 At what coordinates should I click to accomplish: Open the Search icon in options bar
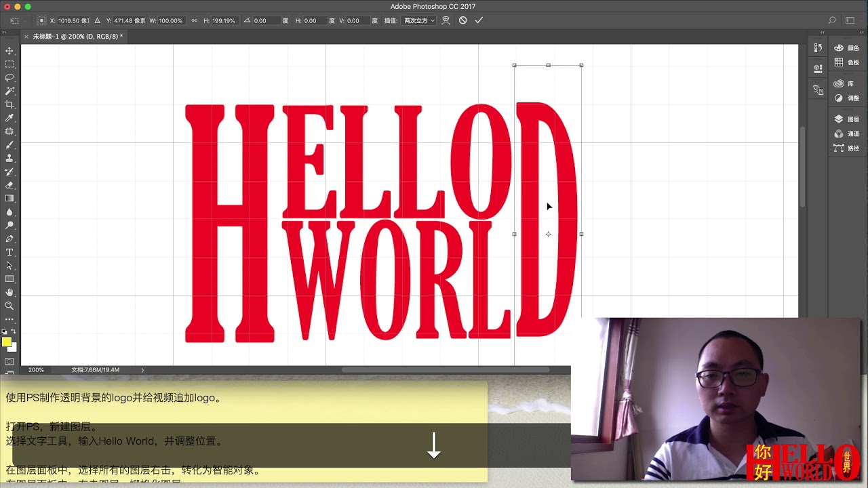(x=832, y=20)
